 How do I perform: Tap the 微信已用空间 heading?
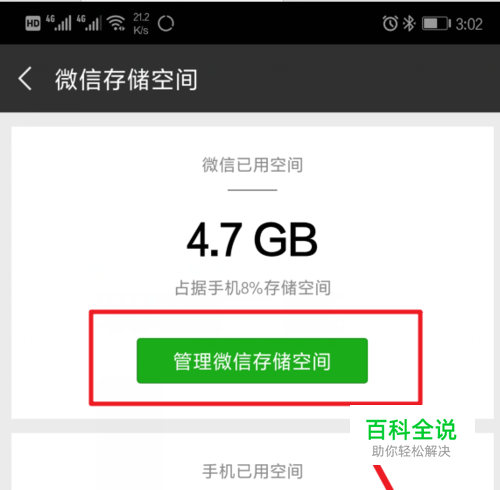click(252, 165)
